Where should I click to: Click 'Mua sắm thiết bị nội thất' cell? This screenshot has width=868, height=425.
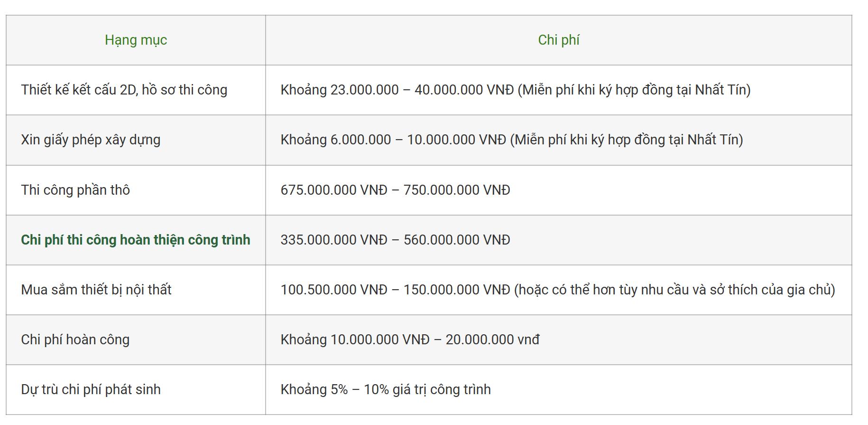tap(136, 290)
